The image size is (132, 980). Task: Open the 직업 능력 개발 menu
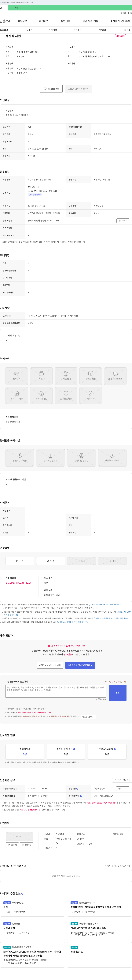90,21
